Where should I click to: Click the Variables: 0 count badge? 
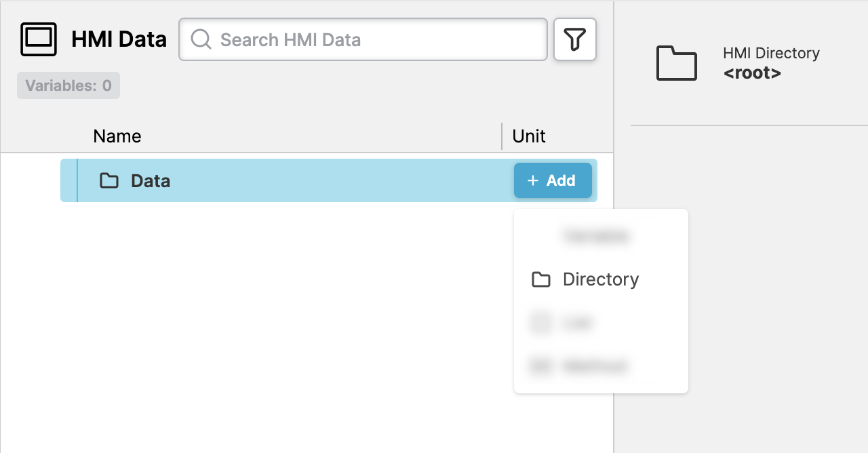click(x=68, y=85)
